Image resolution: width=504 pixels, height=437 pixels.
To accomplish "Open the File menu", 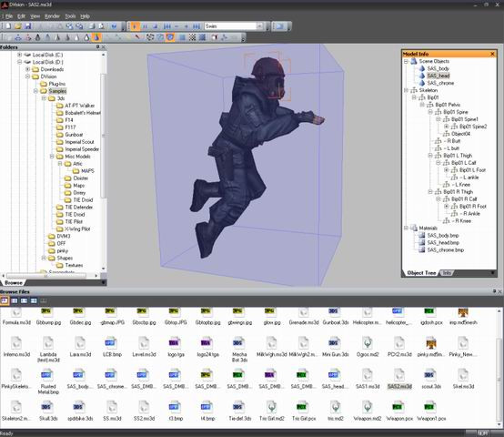I will click(9, 16).
